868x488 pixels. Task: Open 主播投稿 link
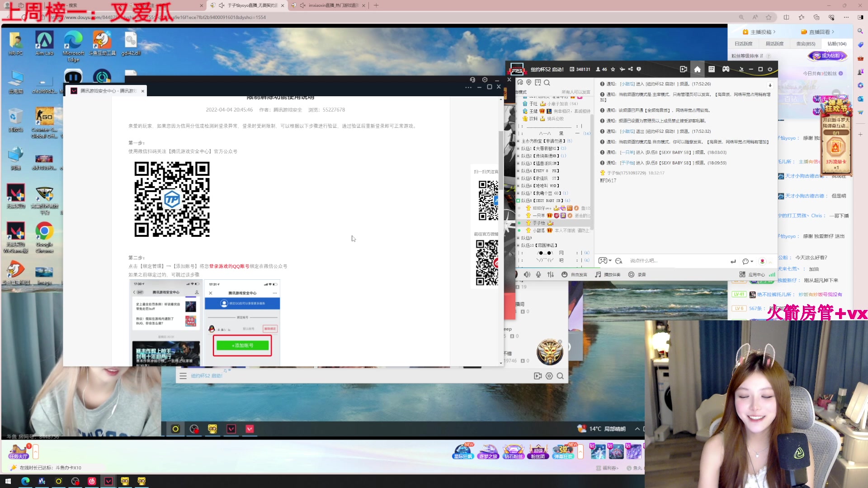pyautogui.click(x=759, y=32)
